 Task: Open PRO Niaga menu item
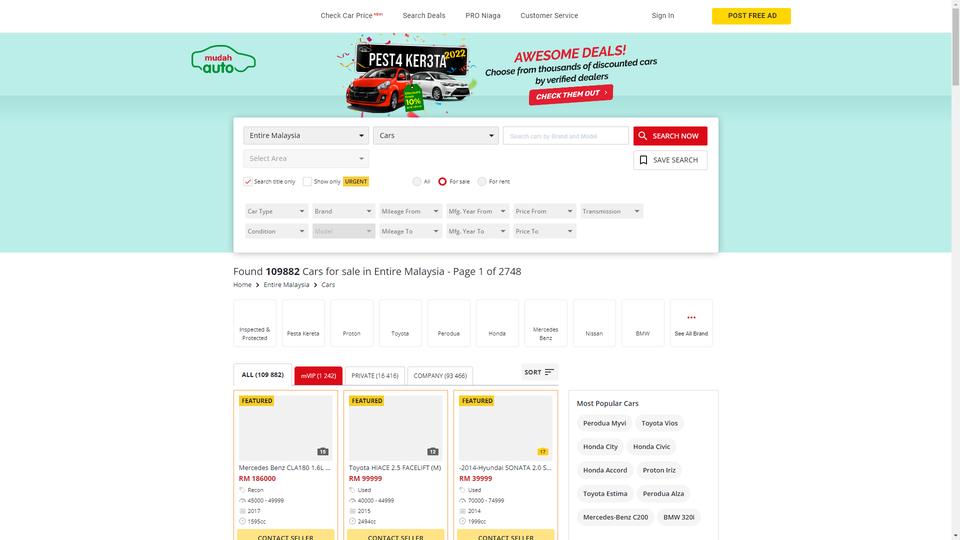(x=482, y=15)
